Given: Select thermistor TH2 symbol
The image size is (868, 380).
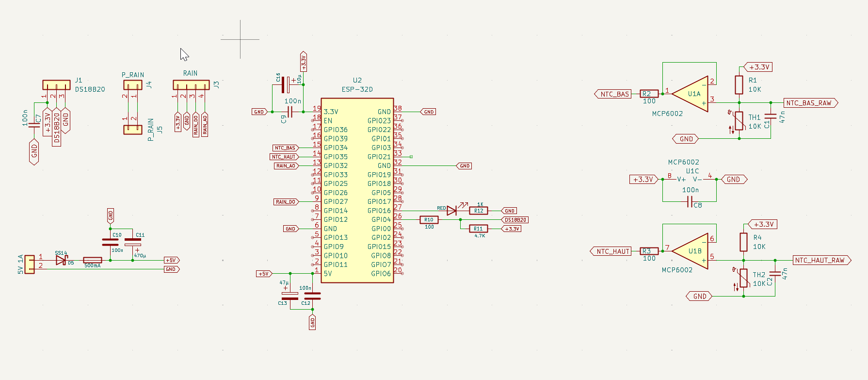Looking at the screenshot, I should click(x=743, y=278).
